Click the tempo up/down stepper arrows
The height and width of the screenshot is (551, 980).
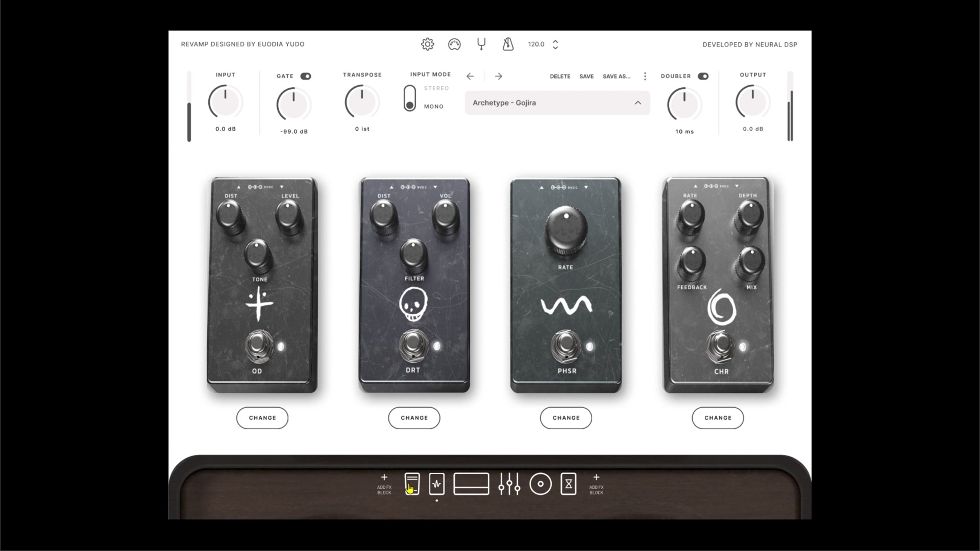[555, 44]
